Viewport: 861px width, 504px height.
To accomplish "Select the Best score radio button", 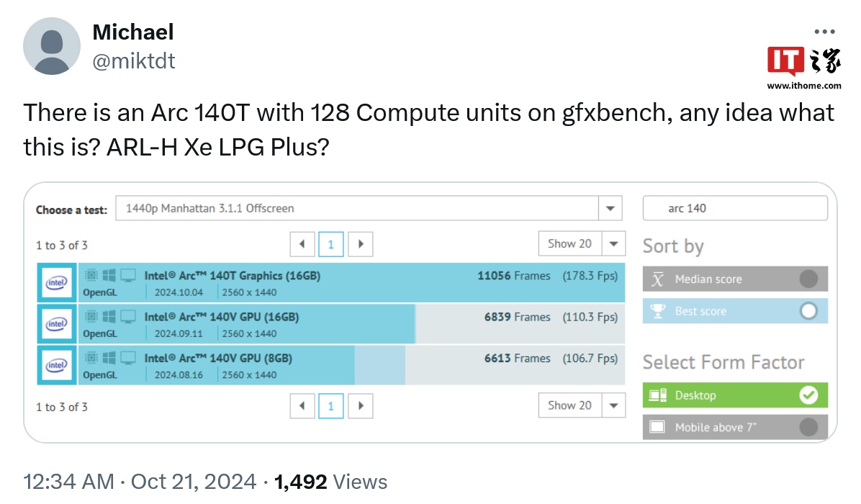I will (x=810, y=311).
